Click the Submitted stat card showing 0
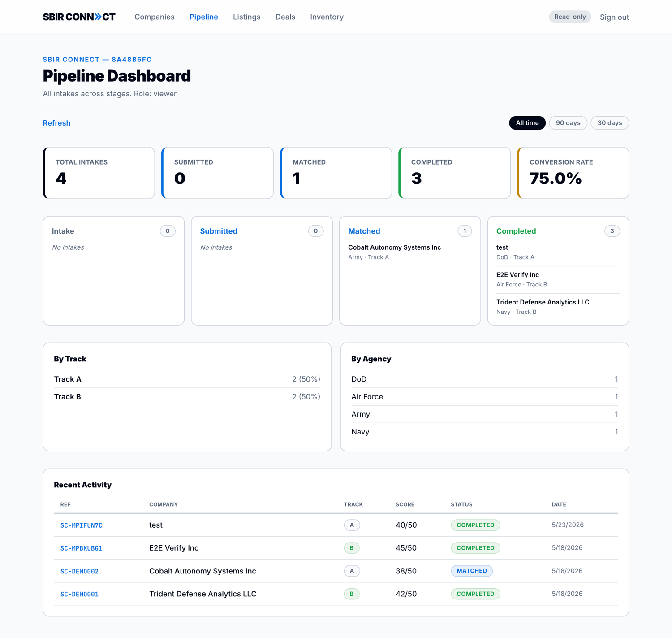Image resolution: width=672 pixels, height=638 pixels. pos(217,173)
